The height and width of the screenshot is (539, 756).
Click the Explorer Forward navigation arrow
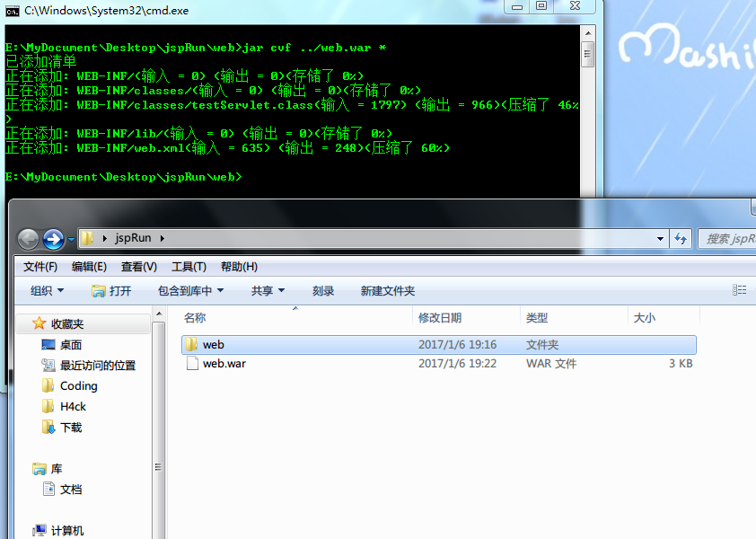[53, 239]
